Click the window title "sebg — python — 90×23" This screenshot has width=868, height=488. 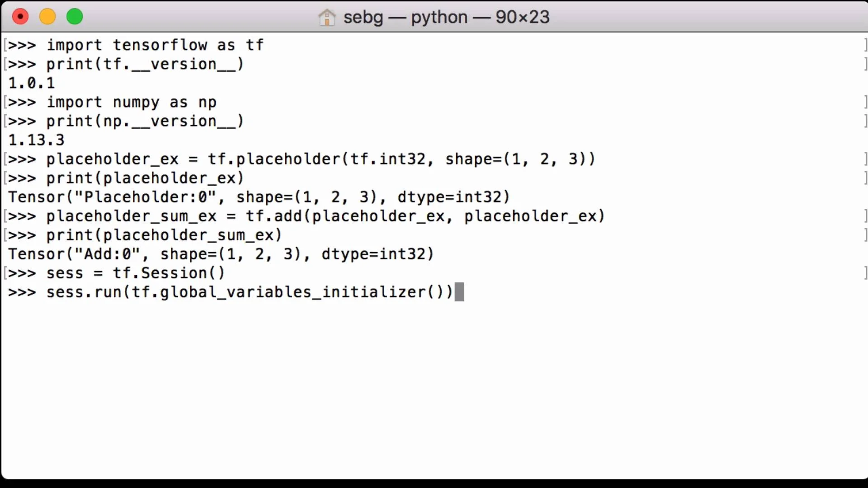click(446, 17)
